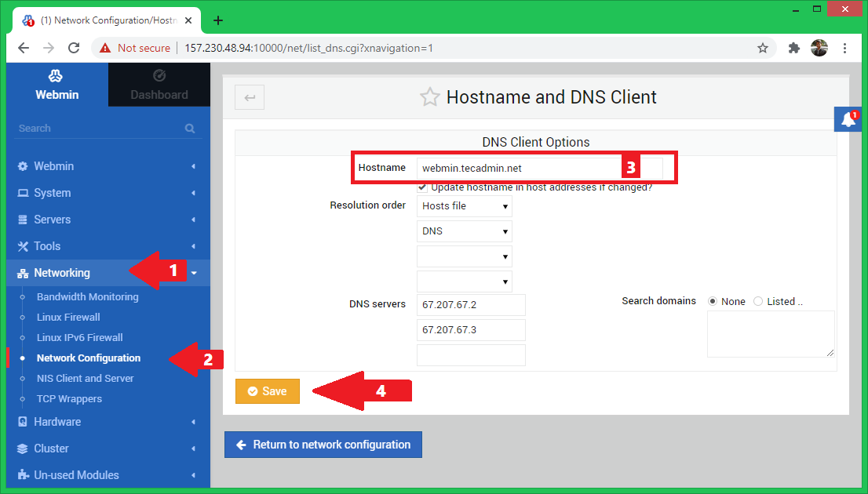
Task: Open the Chrome three-dot menu
Action: [844, 48]
